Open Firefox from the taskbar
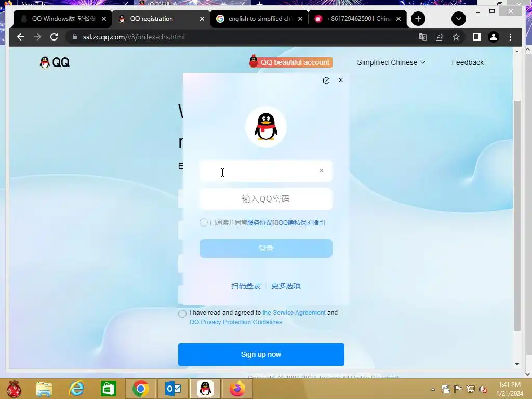The image size is (532, 399). (x=237, y=389)
